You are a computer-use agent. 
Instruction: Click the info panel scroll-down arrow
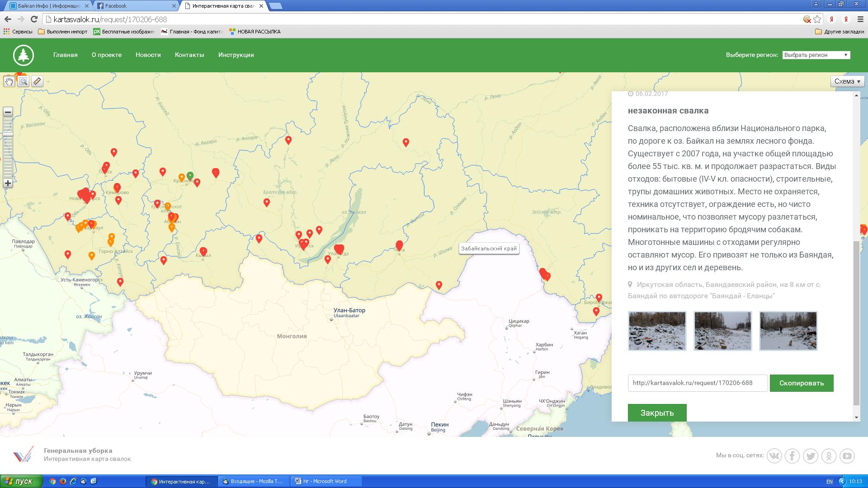856,418
